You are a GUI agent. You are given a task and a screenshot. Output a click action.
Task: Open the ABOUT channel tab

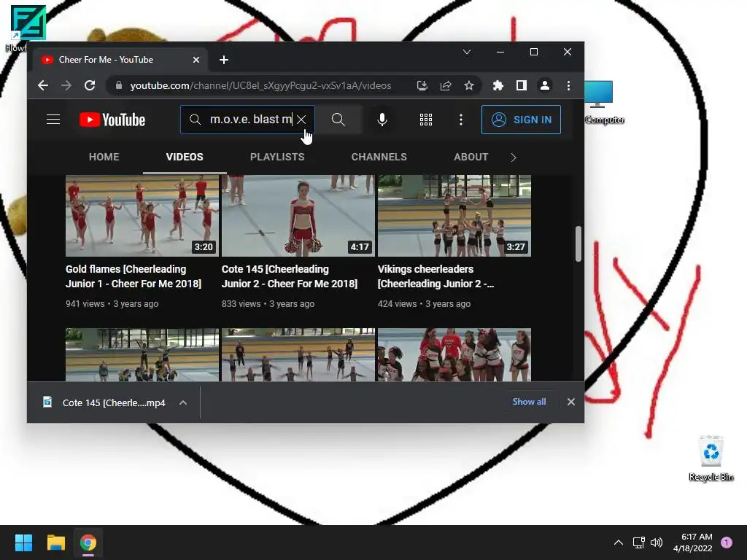click(x=471, y=157)
